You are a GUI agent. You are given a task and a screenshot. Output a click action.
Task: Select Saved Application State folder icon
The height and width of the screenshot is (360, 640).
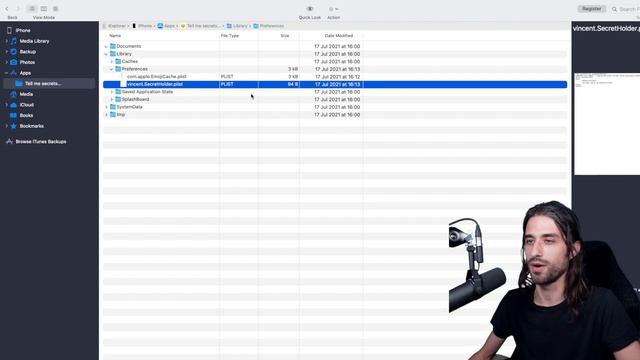(x=118, y=91)
